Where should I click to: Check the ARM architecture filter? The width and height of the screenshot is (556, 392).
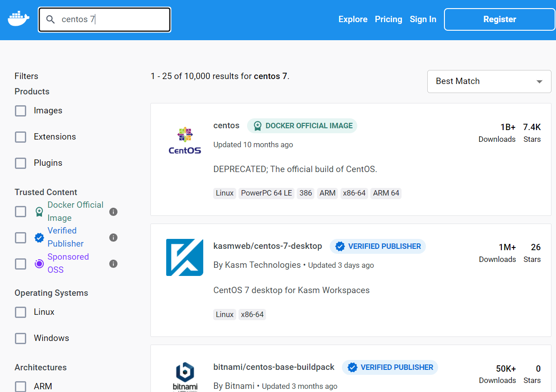21,387
